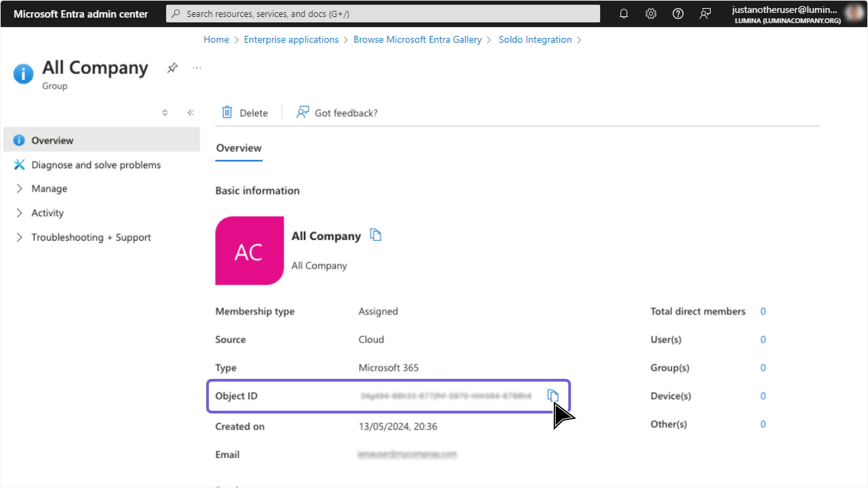This screenshot has height=488, width=868.
Task: Click the Assigned membership type value
Action: pyautogui.click(x=378, y=311)
